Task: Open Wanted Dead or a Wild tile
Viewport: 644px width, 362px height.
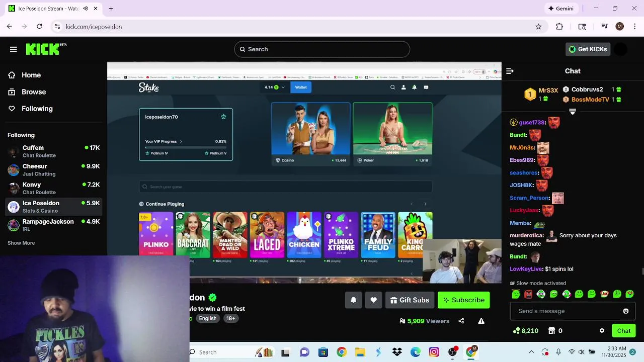Action: click(230, 235)
